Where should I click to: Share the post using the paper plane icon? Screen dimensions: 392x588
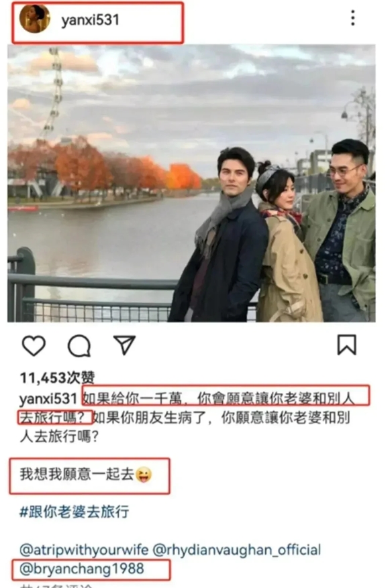click(x=124, y=345)
